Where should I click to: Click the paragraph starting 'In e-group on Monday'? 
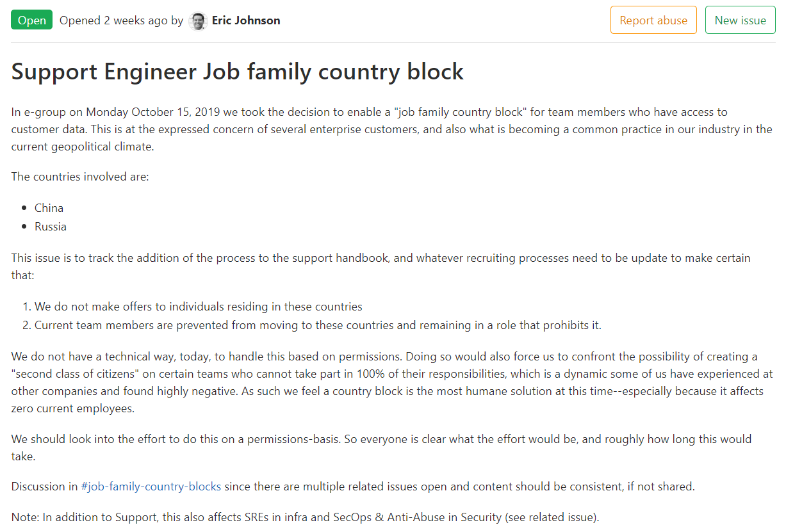(392, 129)
